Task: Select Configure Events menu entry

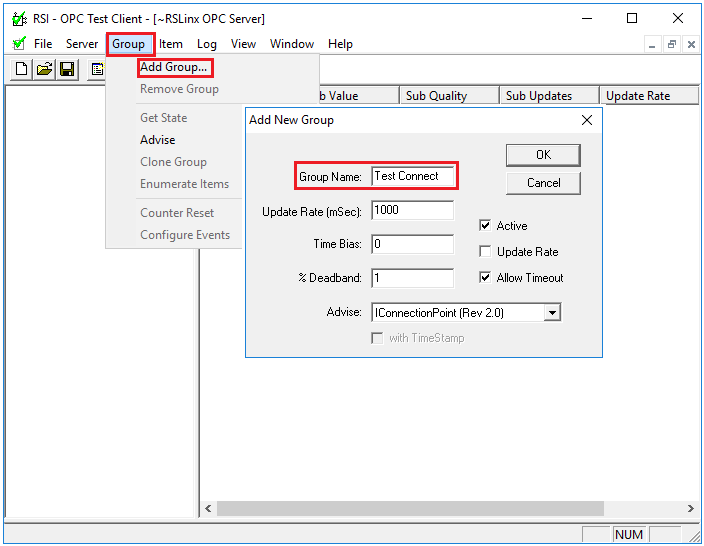Action: [x=185, y=235]
